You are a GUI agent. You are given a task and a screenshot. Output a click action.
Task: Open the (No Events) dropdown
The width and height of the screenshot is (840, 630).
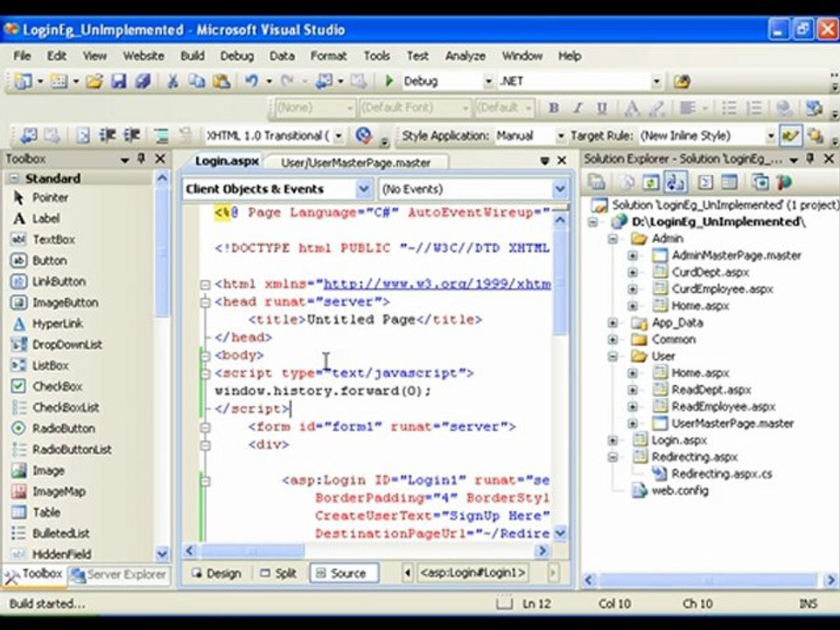pyautogui.click(x=560, y=189)
